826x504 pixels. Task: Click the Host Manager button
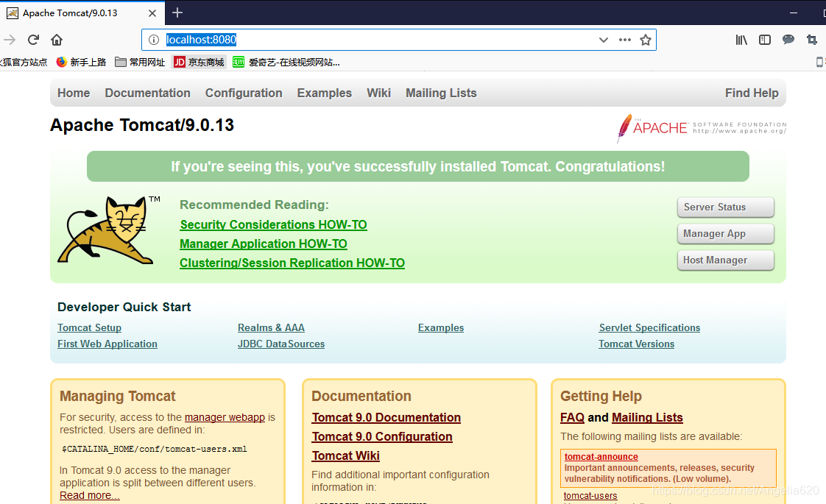[725, 260]
